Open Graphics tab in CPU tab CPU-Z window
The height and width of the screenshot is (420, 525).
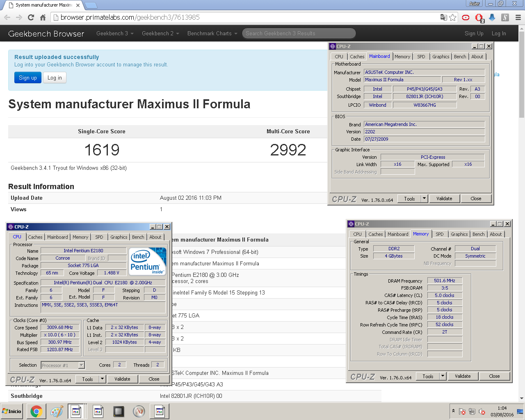click(x=119, y=237)
